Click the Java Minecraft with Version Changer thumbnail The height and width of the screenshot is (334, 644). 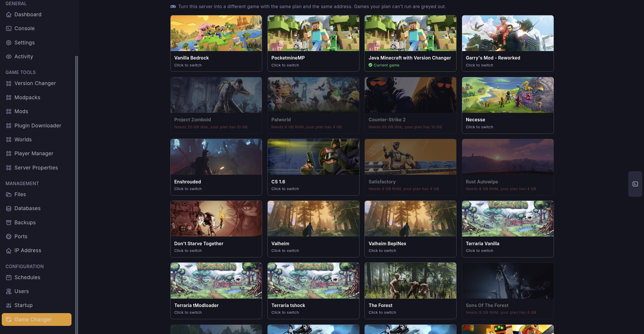tap(410, 33)
